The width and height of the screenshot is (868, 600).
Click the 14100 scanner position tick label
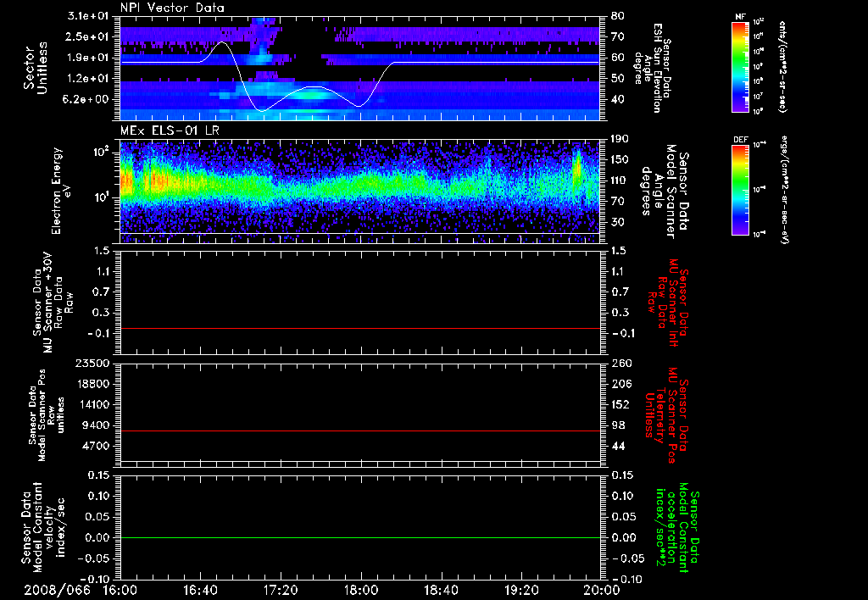pos(92,404)
